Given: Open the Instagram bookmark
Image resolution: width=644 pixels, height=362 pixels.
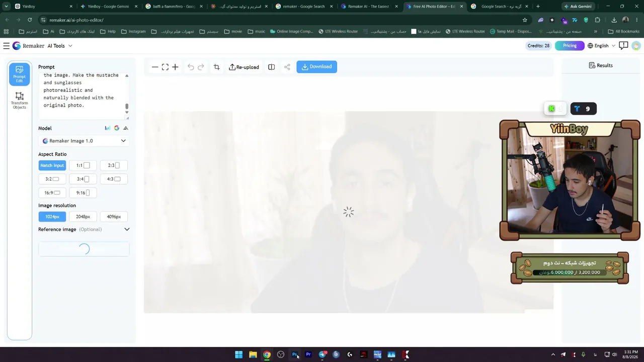Looking at the screenshot, I should pyautogui.click(x=133, y=31).
